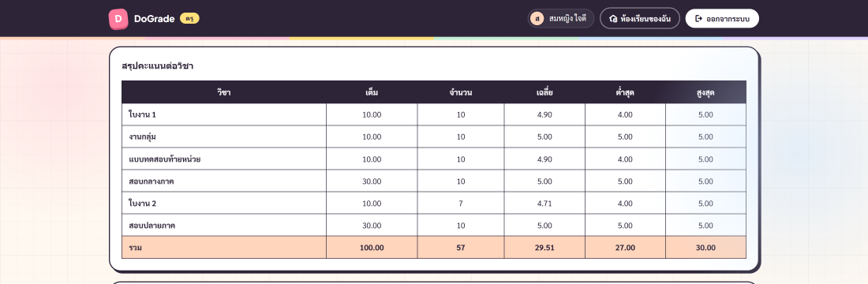Click the logout arrow icon
The image size is (868, 284).
pos(698,18)
